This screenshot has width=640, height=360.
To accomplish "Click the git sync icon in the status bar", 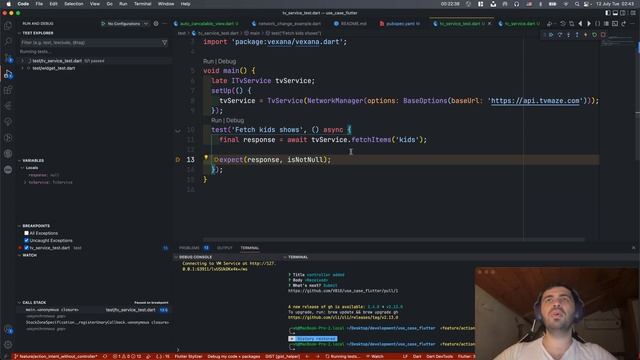I will tap(105, 356).
